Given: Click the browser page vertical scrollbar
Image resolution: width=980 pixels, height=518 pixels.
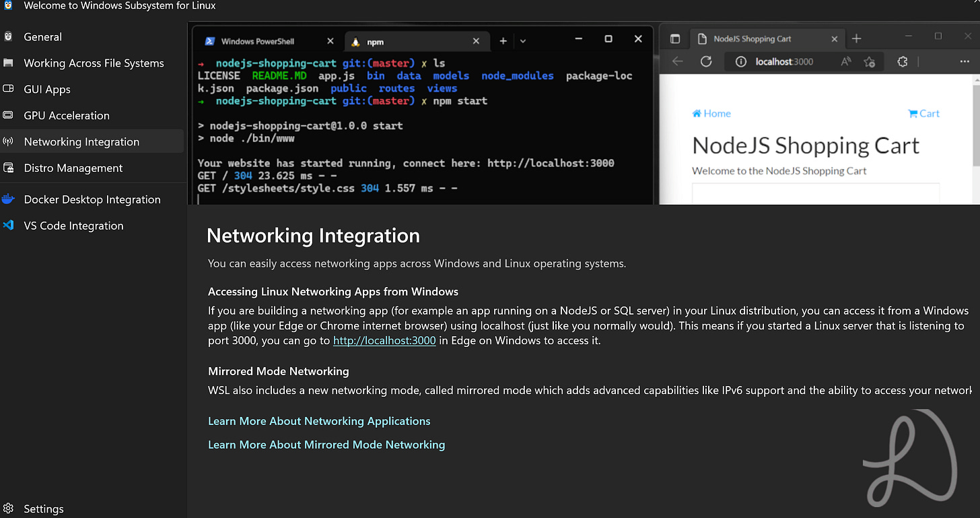Looking at the screenshot, I should [x=975, y=121].
